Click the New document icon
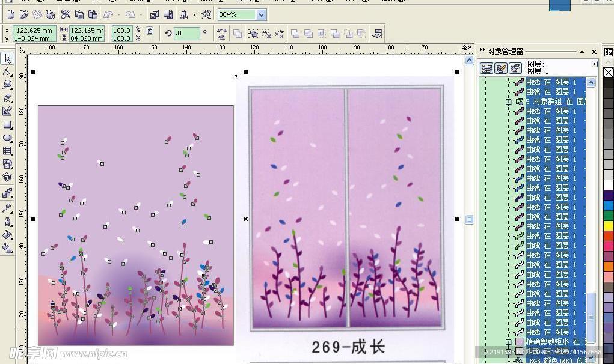 [x=11, y=15]
